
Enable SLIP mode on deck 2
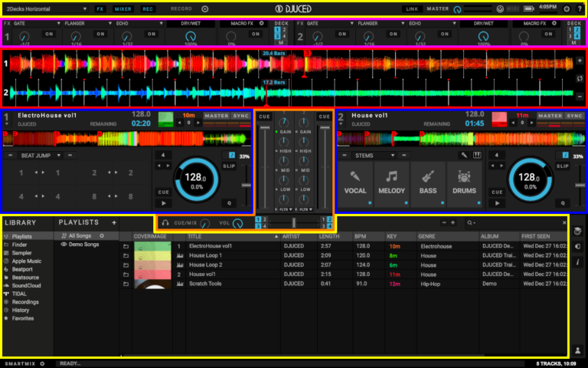tap(563, 166)
